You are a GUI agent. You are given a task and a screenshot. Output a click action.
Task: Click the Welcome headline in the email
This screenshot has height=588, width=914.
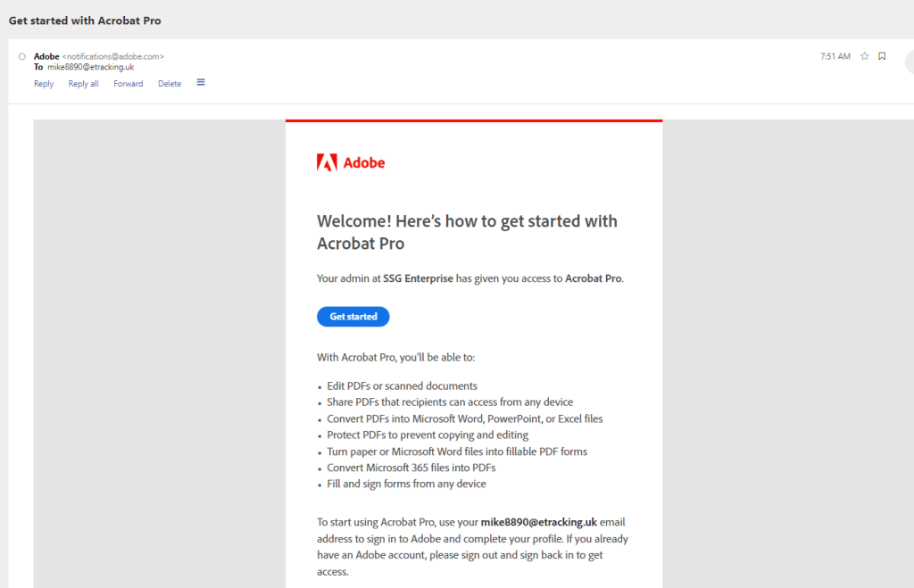tap(467, 232)
